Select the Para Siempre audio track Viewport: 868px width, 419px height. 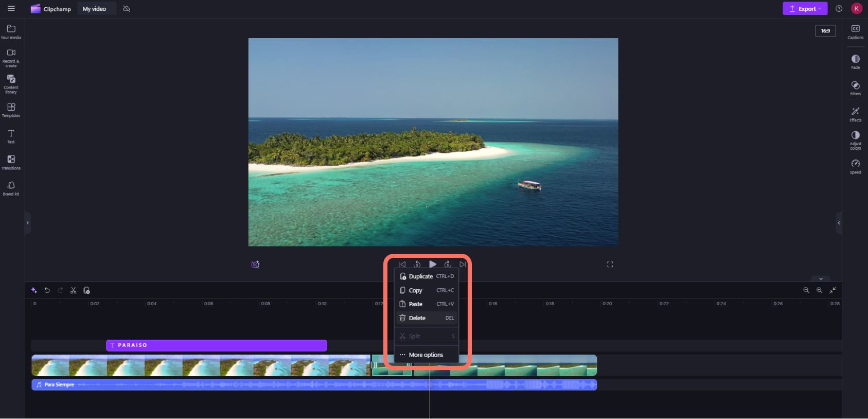point(314,385)
